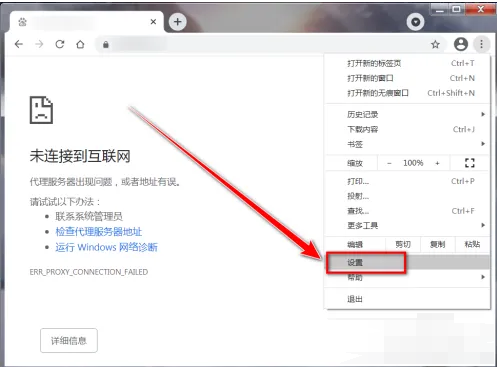Viewport: 497px width, 367px height.
Task: Choose 投射... from the menu
Action: pyautogui.click(x=407, y=196)
